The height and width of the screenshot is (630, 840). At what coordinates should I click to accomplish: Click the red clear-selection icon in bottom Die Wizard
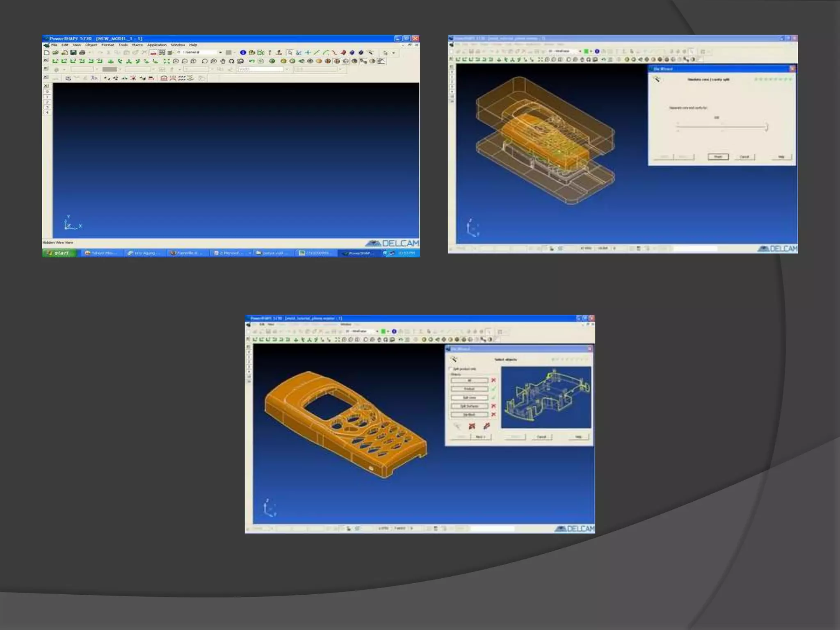coord(472,426)
